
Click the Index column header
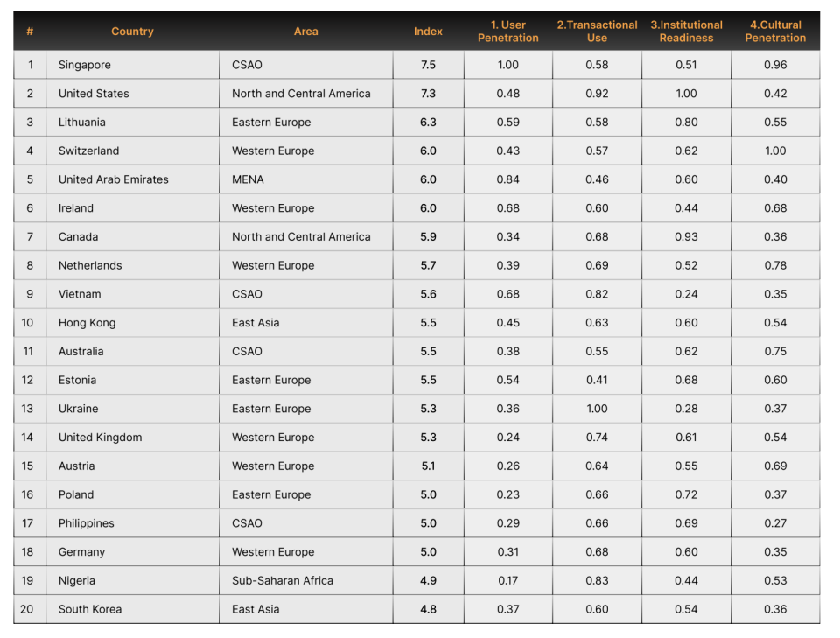[x=428, y=32]
